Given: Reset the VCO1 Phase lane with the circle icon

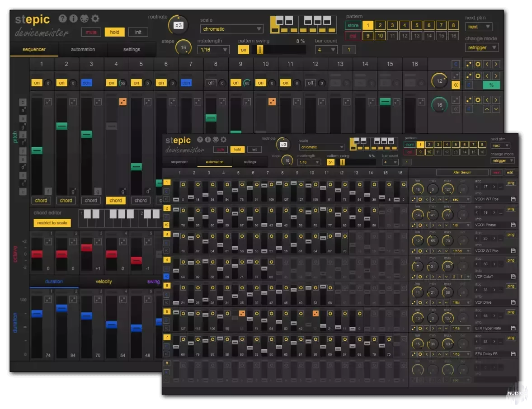Looking at the screenshot, I should [420, 225].
